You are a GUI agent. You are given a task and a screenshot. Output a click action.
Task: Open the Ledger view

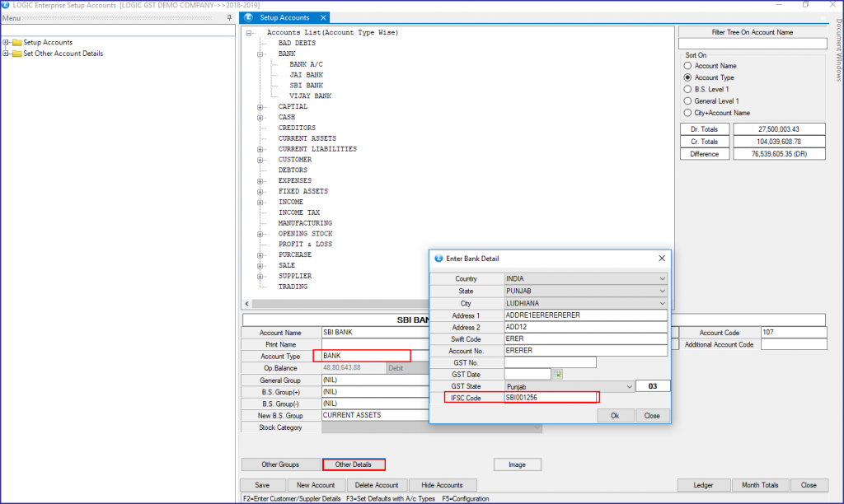point(704,484)
